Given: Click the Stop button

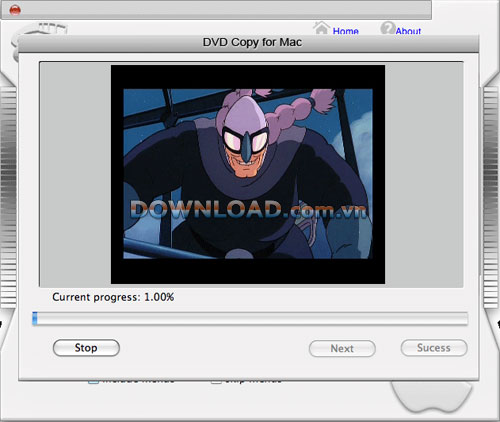Looking at the screenshot, I should (x=86, y=348).
